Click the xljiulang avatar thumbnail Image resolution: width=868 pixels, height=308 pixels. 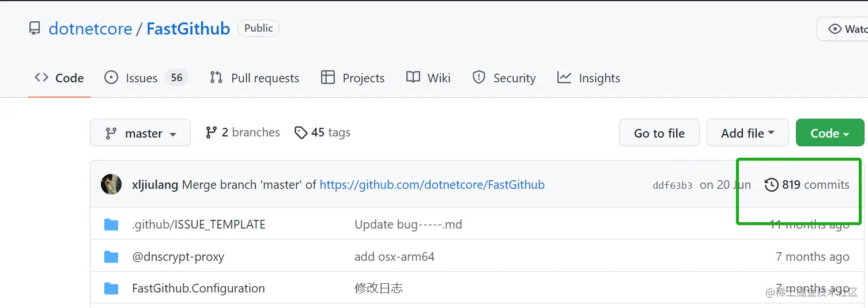click(x=111, y=184)
